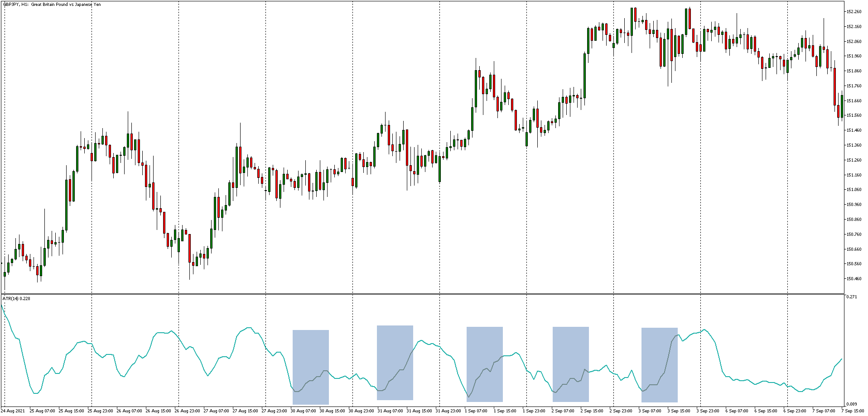Click the ATR(14) 0.228 indicator label

coord(16,299)
